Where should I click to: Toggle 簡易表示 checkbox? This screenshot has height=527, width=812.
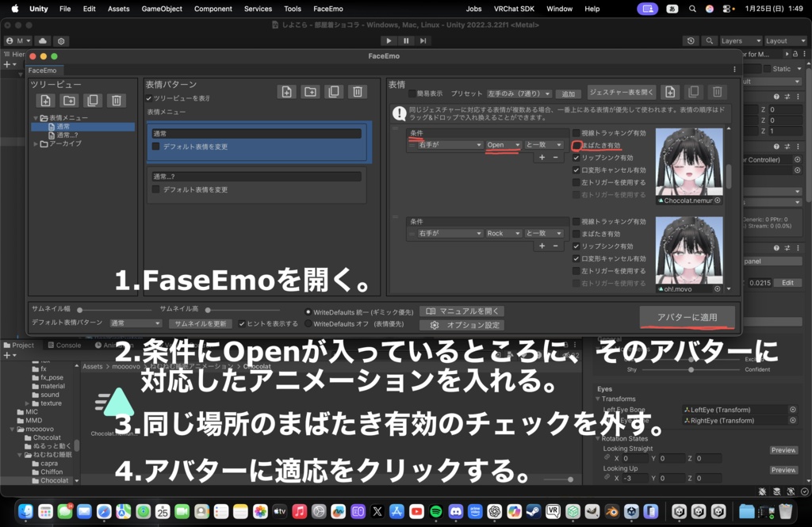[x=412, y=94]
